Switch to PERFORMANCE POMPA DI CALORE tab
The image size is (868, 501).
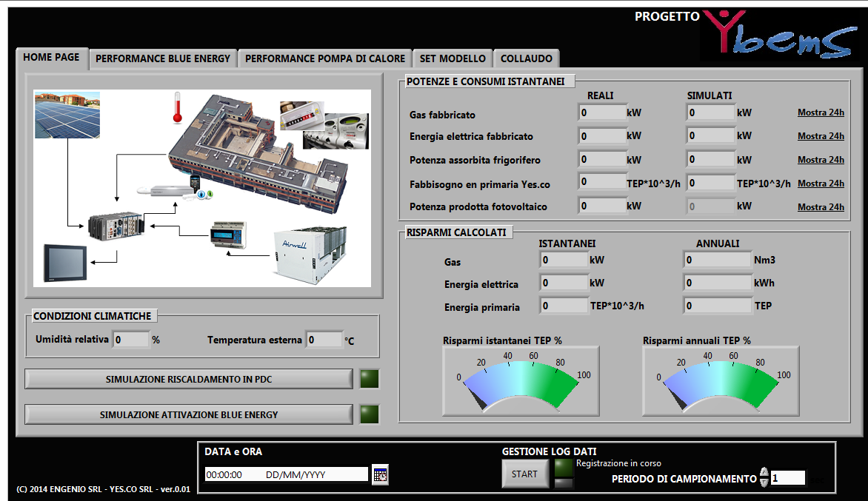[x=325, y=58]
